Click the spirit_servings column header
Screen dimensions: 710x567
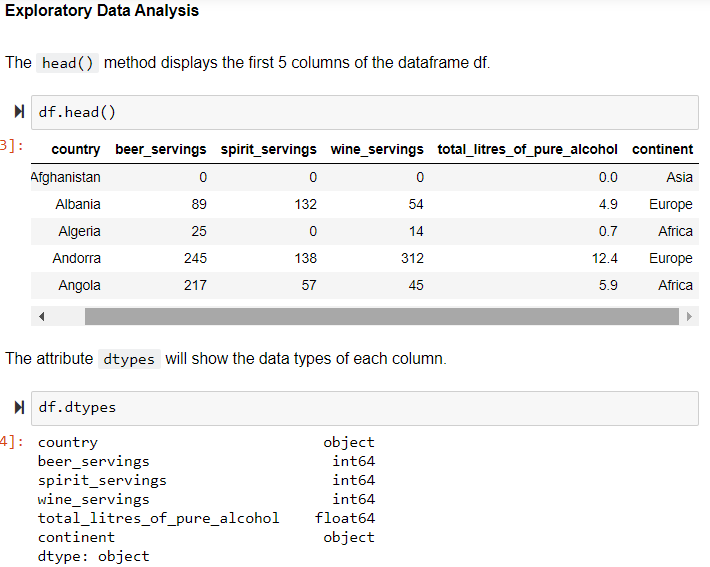point(269,149)
